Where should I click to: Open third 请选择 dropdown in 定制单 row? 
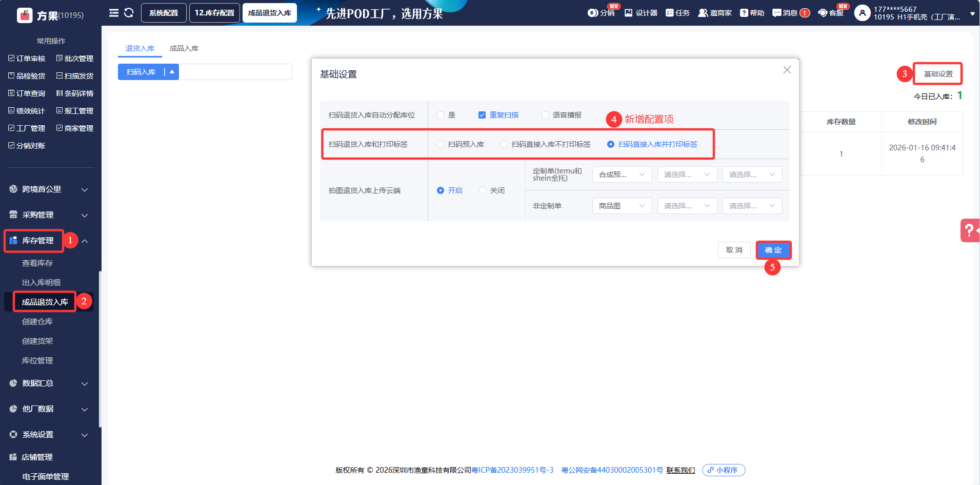[x=752, y=174]
